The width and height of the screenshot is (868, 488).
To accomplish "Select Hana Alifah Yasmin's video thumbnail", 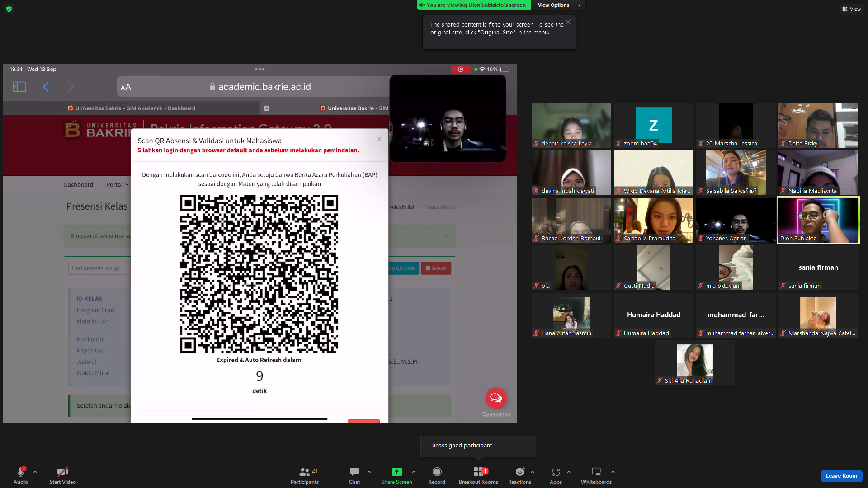I will [x=571, y=315].
